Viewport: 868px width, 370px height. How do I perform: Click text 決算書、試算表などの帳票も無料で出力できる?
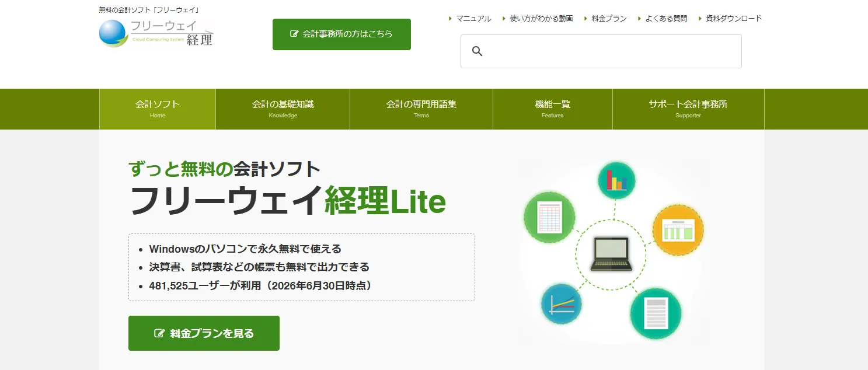click(x=259, y=267)
